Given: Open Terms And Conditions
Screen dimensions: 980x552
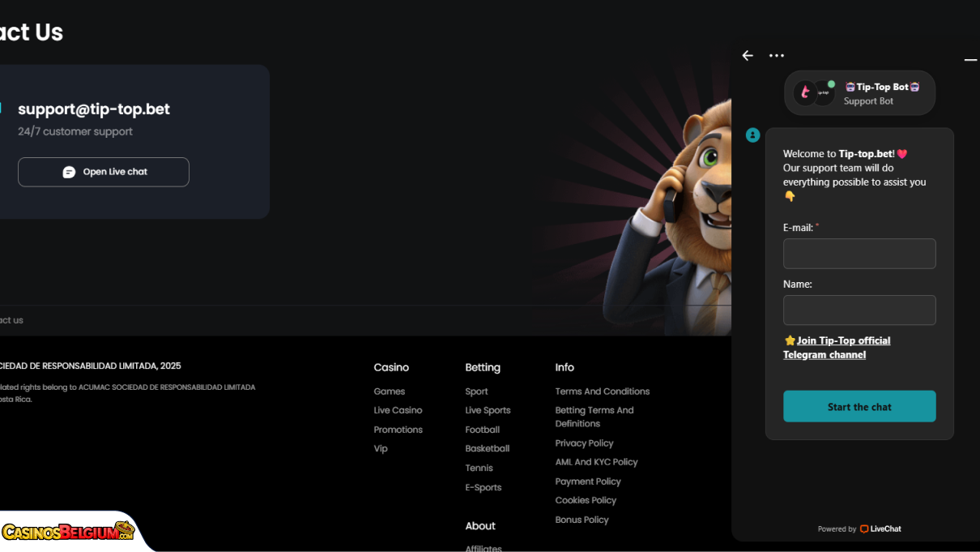Looking at the screenshot, I should 603,392.
